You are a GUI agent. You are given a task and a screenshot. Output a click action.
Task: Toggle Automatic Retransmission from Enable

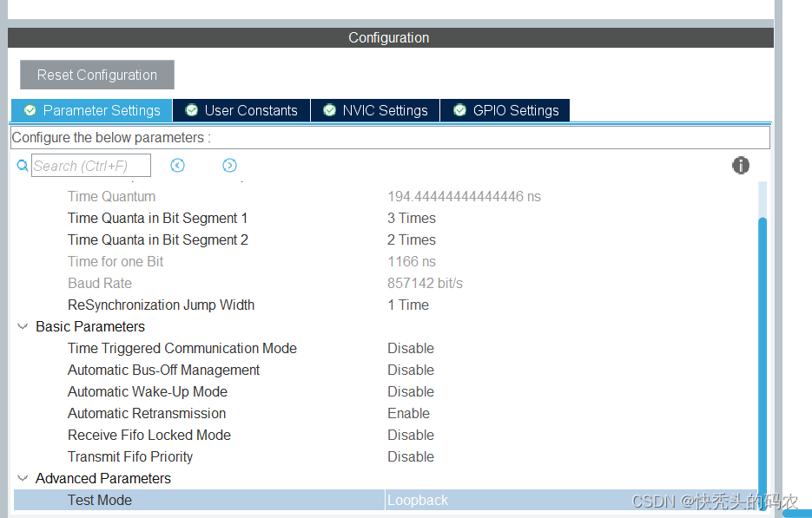(x=408, y=413)
